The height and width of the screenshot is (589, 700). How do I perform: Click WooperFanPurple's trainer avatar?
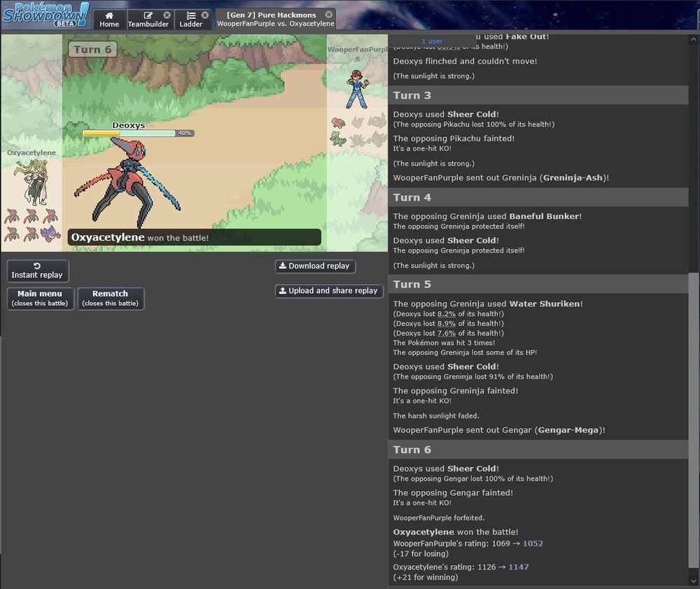pyautogui.click(x=358, y=90)
